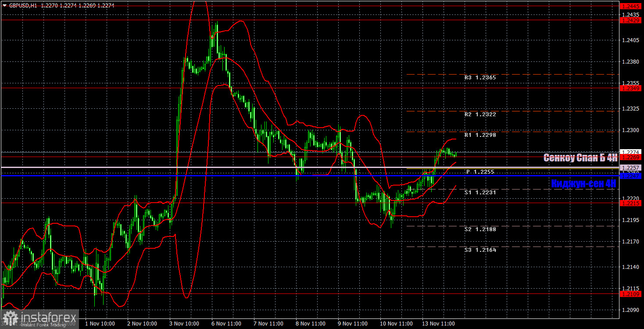Click the Сенкоу Спан Б 4Н label
Image resolution: width=644 pixels, height=329 pixels.
pyautogui.click(x=580, y=158)
